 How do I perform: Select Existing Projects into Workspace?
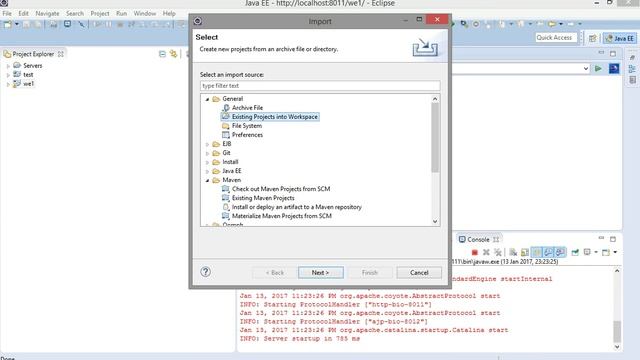click(270, 117)
